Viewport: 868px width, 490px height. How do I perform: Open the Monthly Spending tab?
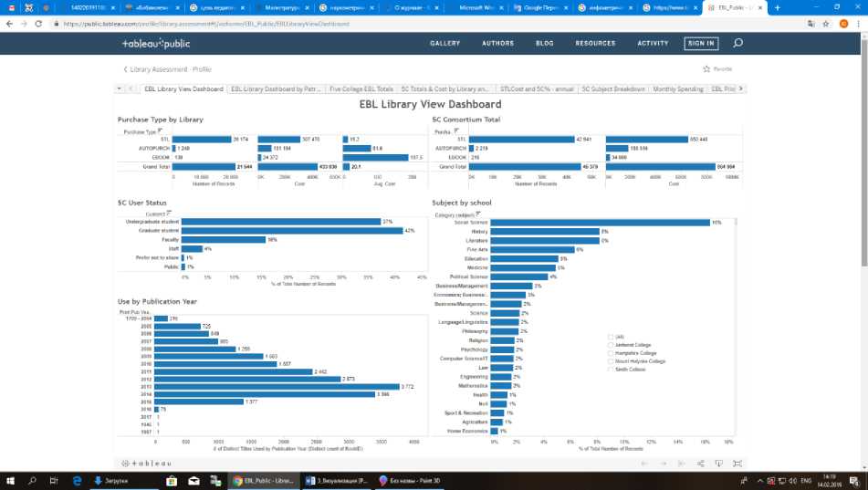click(677, 89)
